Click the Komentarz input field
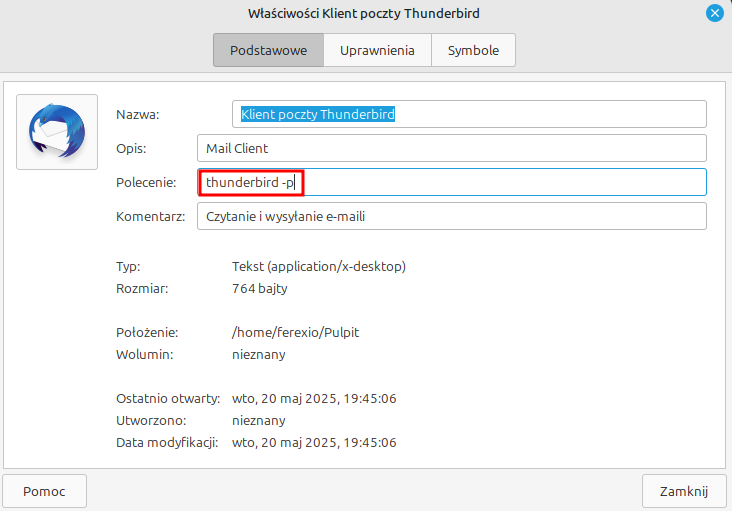Viewport: 732px width, 511px height. pos(452,216)
